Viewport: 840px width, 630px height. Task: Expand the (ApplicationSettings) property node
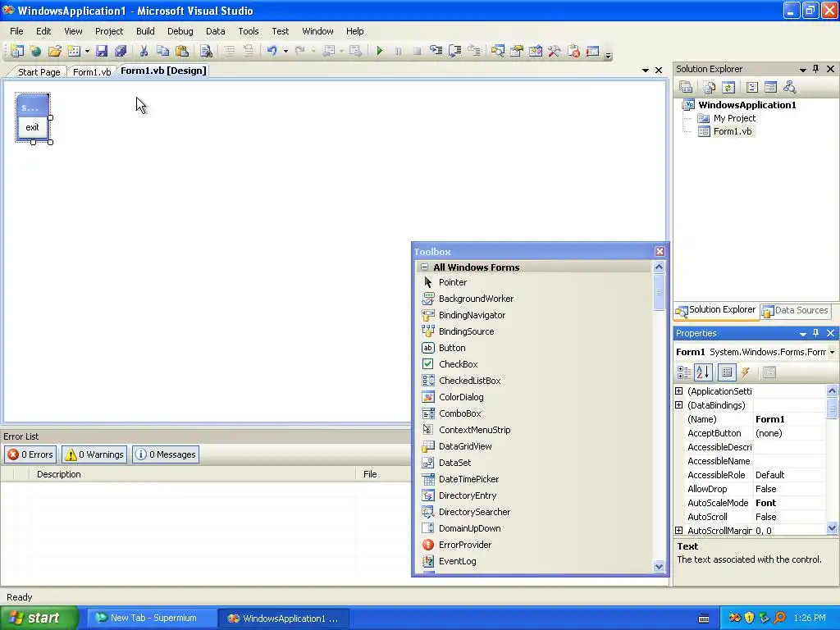[678, 391]
